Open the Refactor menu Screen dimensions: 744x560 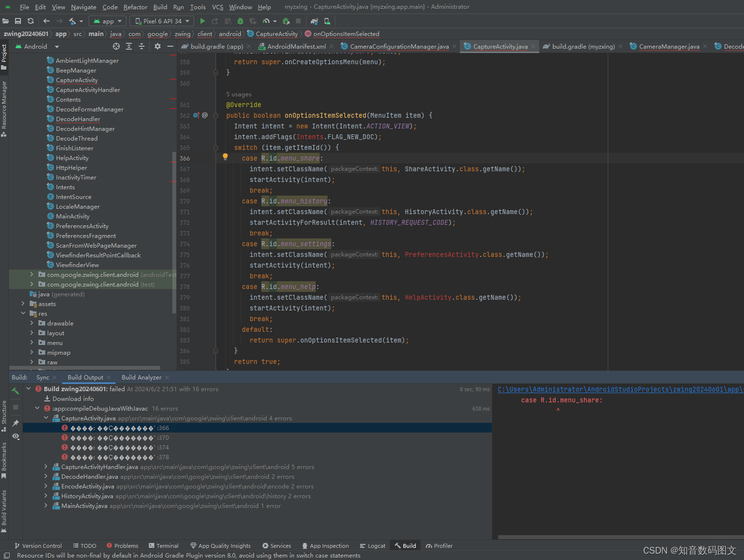135,7
